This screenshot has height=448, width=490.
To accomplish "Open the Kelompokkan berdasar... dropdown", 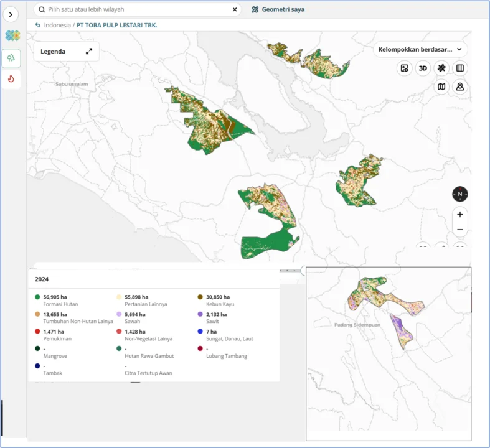I will point(420,49).
